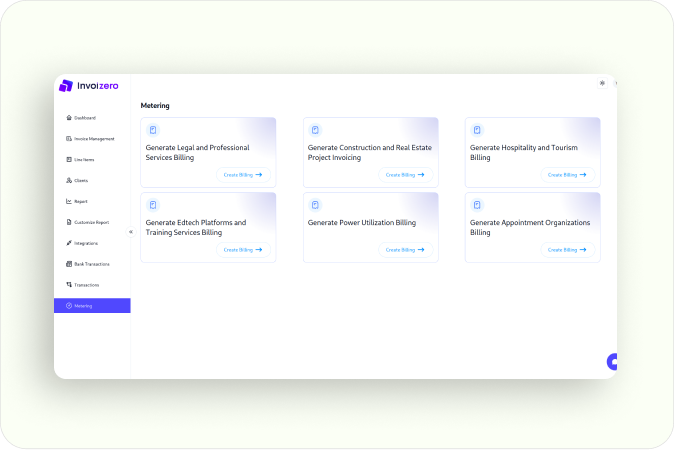Image resolution: width=674 pixels, height=450 pixels.
Task: Open Customize Report in sidebar
Action: click(88, 222)
